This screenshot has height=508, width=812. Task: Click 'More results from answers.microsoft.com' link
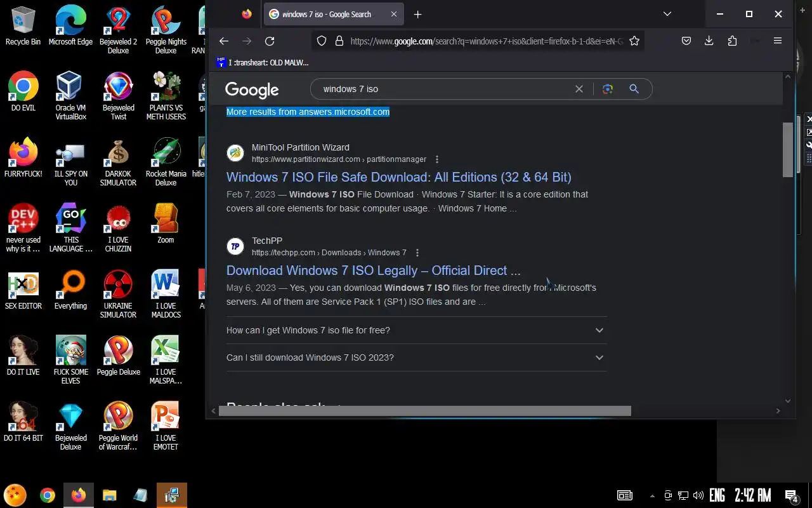(308, 112)
